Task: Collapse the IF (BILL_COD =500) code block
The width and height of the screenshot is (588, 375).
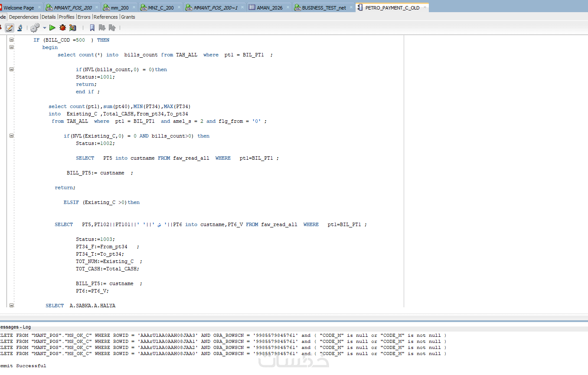Action: [11, 39]
